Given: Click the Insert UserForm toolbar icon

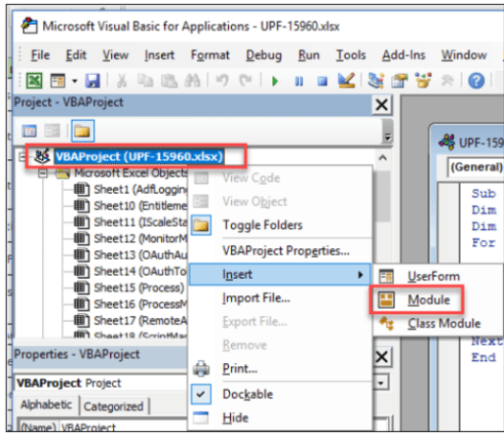Looking at the screenshot, I should 57,80.
